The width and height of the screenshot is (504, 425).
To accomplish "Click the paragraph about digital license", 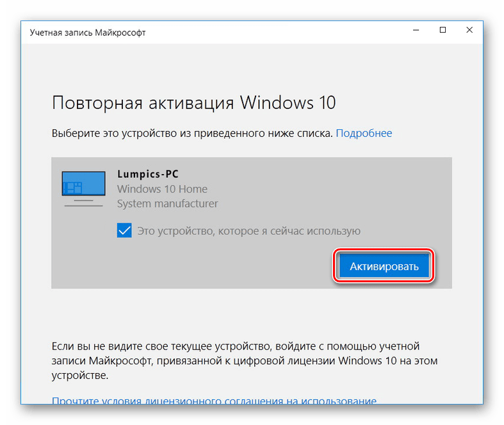I will point(244,360).
